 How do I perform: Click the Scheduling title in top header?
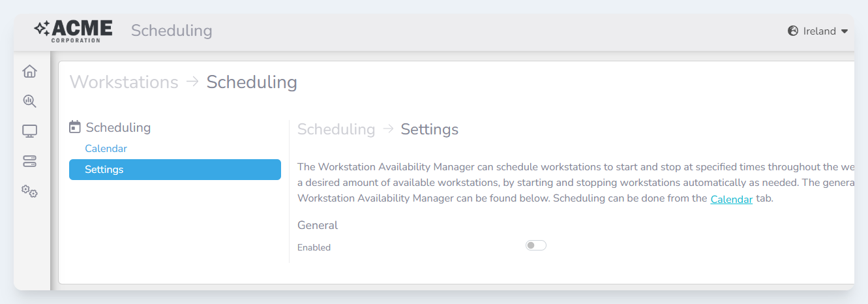tap(172, 31)
